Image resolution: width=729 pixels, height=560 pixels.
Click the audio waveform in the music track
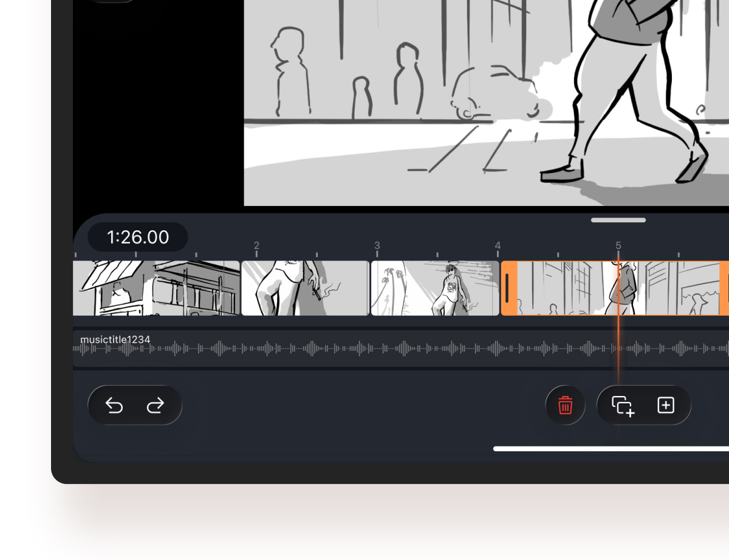point(364,349)
